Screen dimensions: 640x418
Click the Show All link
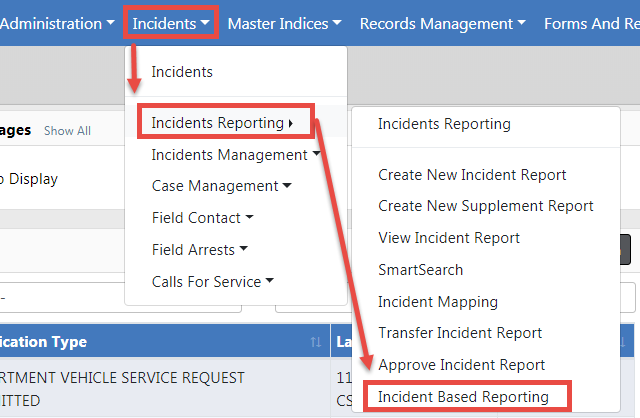tap(67, 131)
